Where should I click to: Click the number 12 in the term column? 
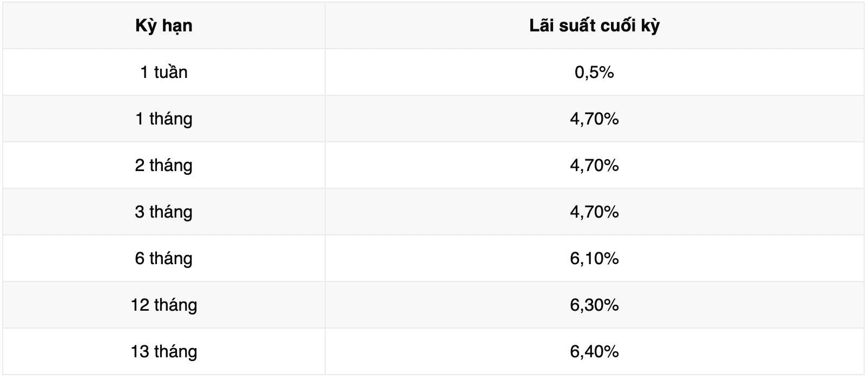point(140,305)
